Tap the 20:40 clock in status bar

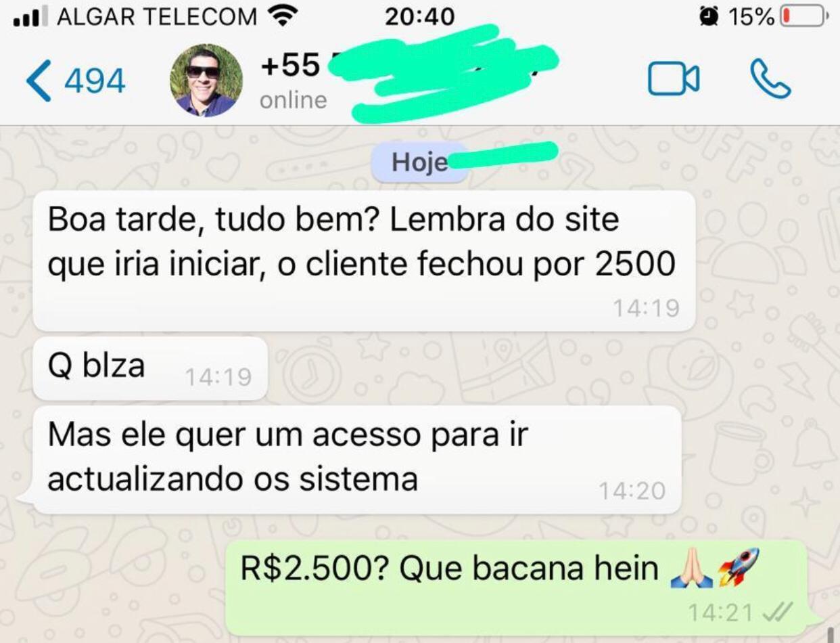419,16
